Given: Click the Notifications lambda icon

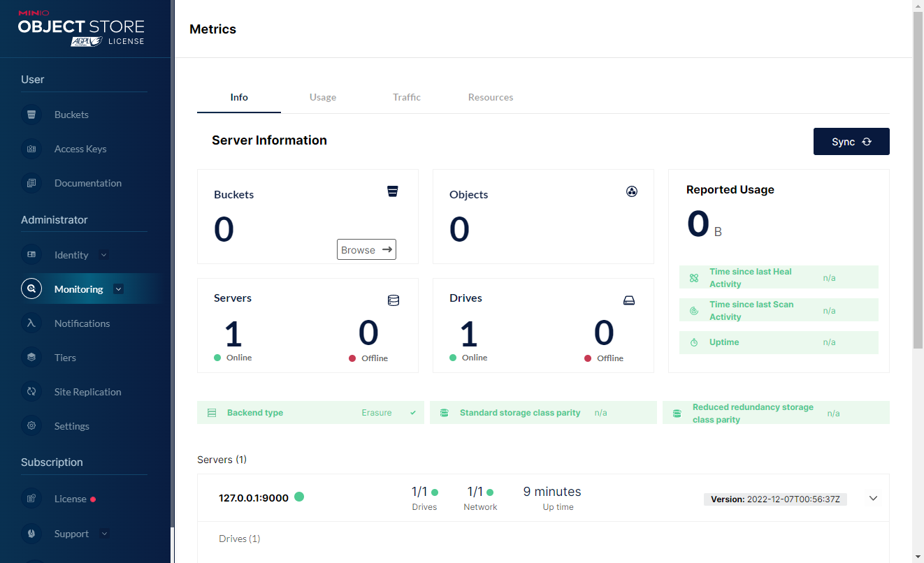Looking at the screenshot, I should point(31,323).
